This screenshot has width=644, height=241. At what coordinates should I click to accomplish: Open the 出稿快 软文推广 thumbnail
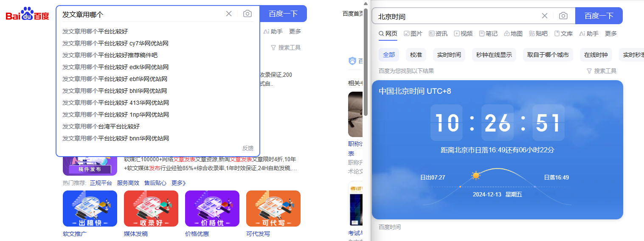click(x=90, y=208)
